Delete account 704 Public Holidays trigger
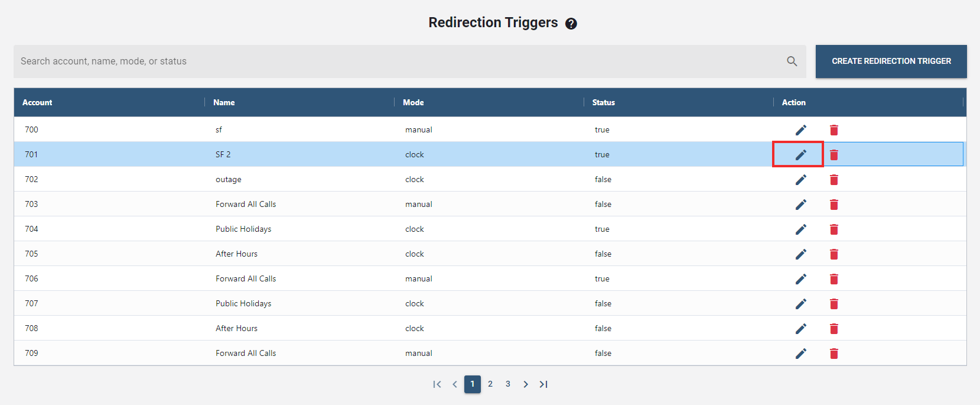This screenshot has width=980, height=405. pos(834,229)
